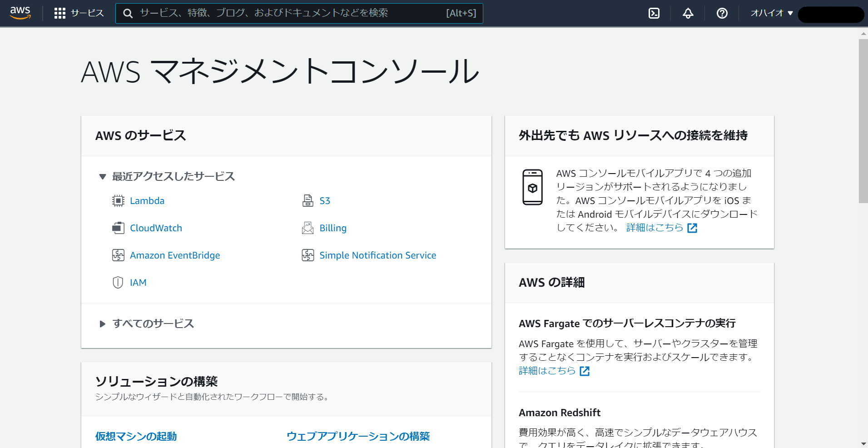Screen dimensions: 868x448
Task: Open Simple Notification Service
Action: click(x=378, y=255)
